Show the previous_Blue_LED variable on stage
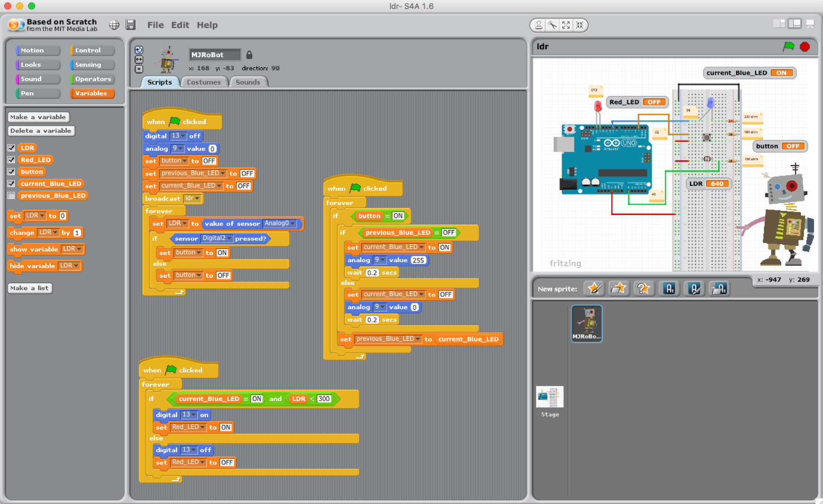 [11, 195]
